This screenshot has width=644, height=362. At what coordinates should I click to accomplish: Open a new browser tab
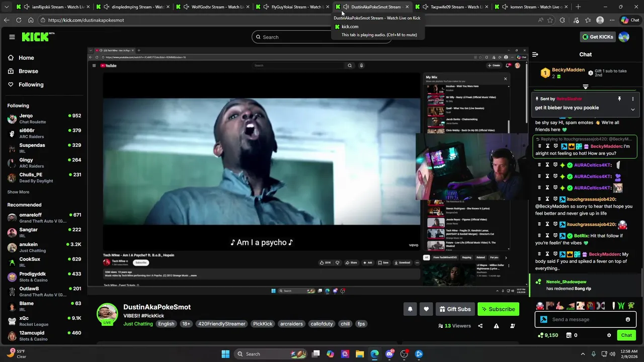(578, 7)
